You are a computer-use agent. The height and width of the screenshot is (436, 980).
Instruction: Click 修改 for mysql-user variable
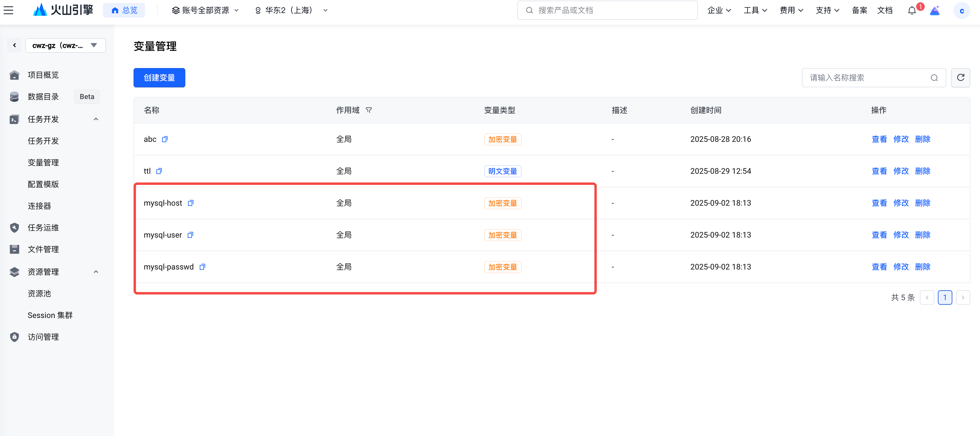901,235
